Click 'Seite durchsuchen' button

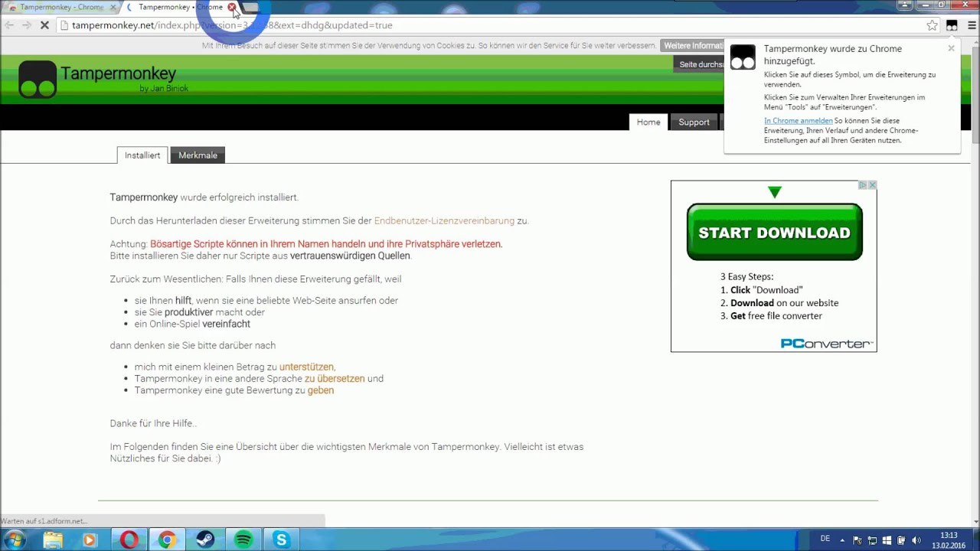tap(701, 64)
